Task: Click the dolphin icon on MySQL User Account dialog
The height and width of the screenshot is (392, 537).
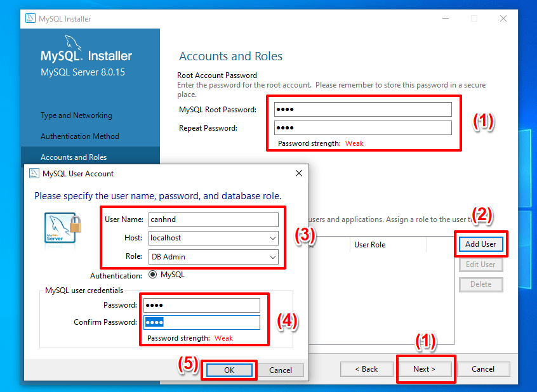Action: [34, 173]
